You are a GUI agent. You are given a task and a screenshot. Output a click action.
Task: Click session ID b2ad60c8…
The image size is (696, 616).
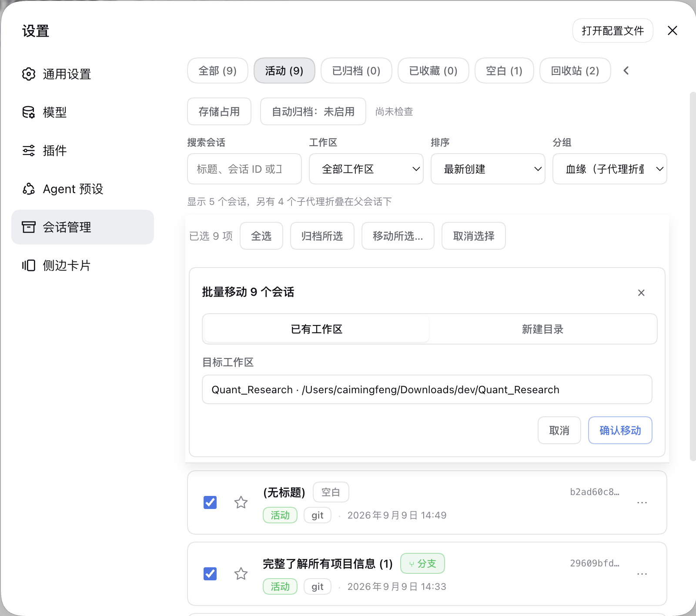pyautogui.click(x=595, y=492)
